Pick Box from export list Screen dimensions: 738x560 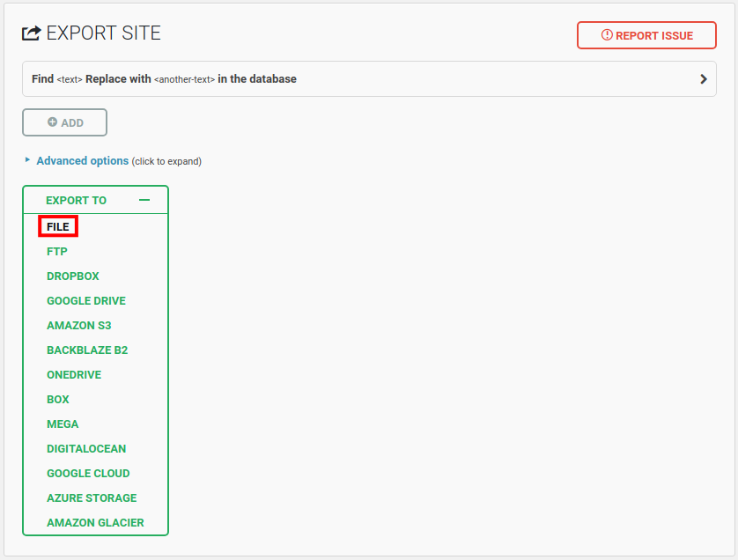click(x=58, y=400)
